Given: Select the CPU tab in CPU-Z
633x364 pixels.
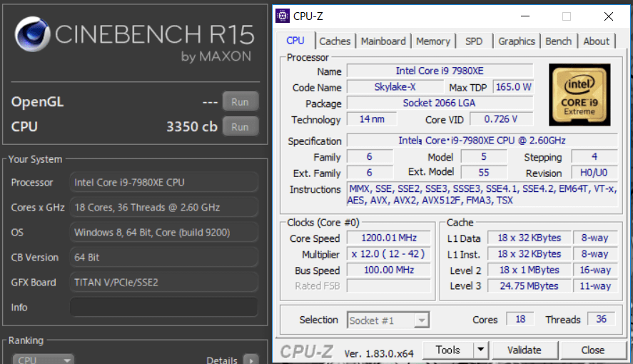Looking at the screenshot, I should pyautogui.click(x=295, y=41).
